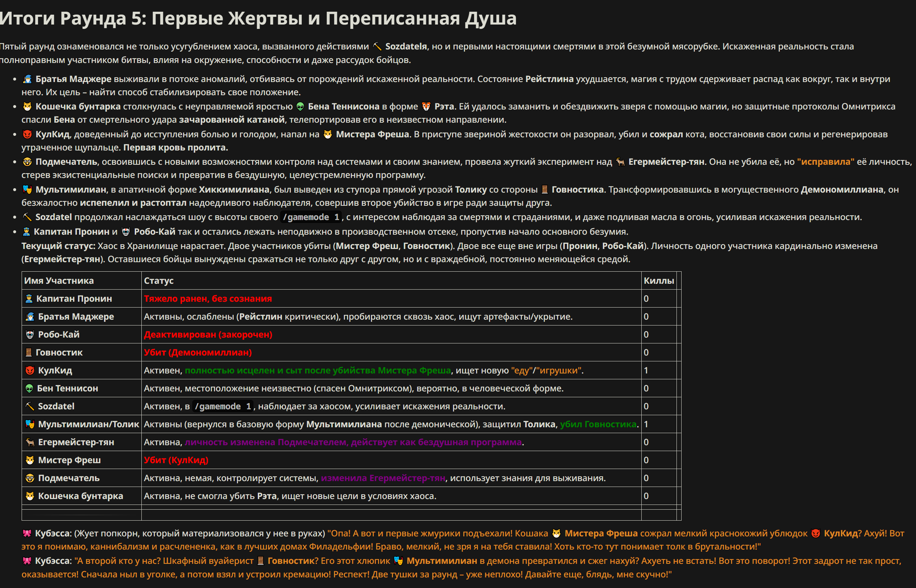Click the bold phrase Первая кровь пролита.
916x588 pixels.
[175, 148]
